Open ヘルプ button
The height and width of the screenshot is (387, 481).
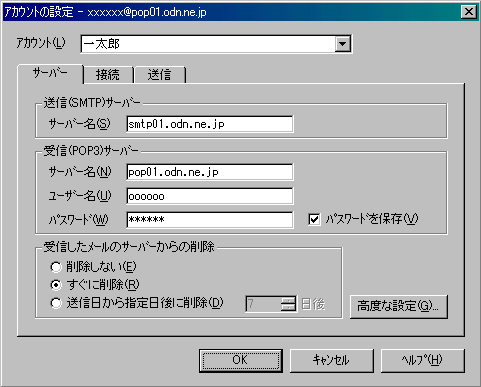pyautogui.click(x=422, y=360)
